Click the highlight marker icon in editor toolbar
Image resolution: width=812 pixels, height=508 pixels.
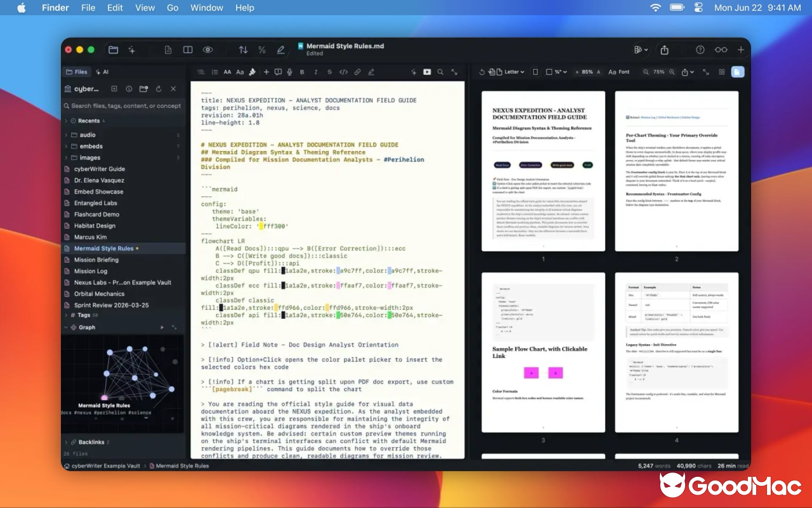pos(371,72)
